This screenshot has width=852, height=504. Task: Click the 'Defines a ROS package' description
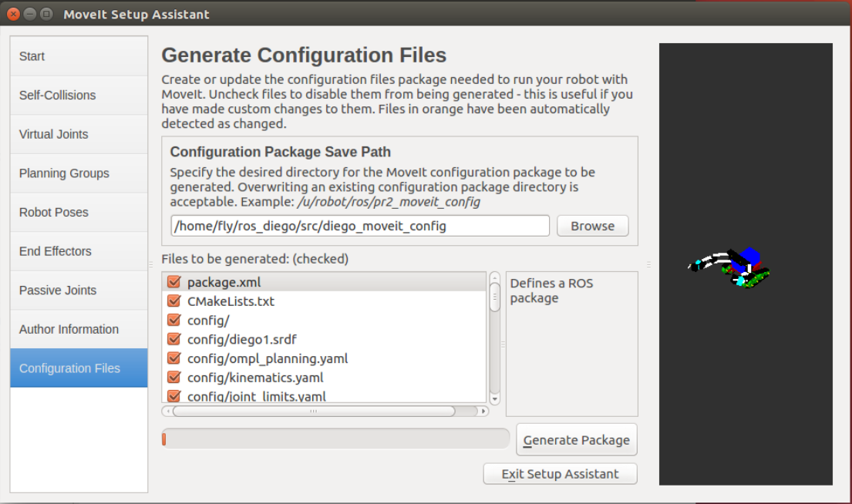coord(551,291)
